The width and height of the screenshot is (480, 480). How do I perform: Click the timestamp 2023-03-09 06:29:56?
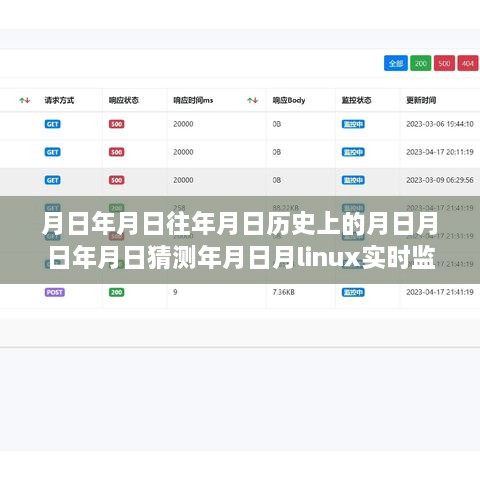pyautogui.click(x=440, y=180)
